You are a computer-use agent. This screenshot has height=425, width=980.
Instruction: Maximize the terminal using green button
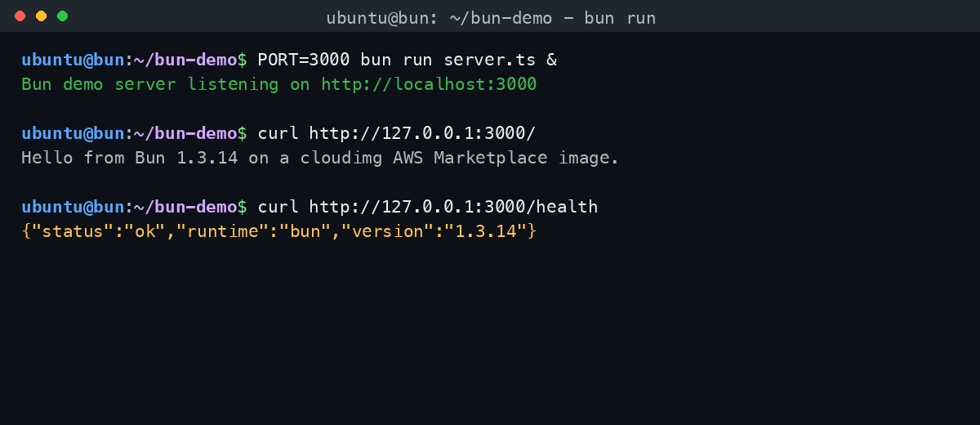62,16
